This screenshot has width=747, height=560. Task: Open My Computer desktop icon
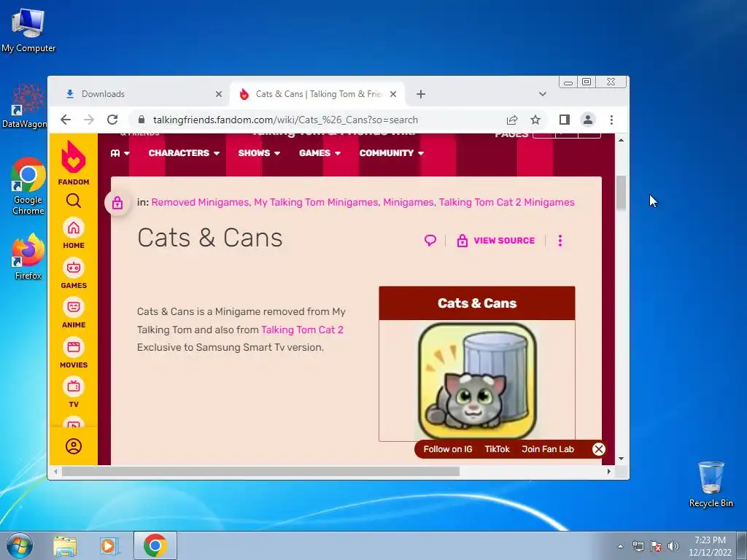point(28,31)
